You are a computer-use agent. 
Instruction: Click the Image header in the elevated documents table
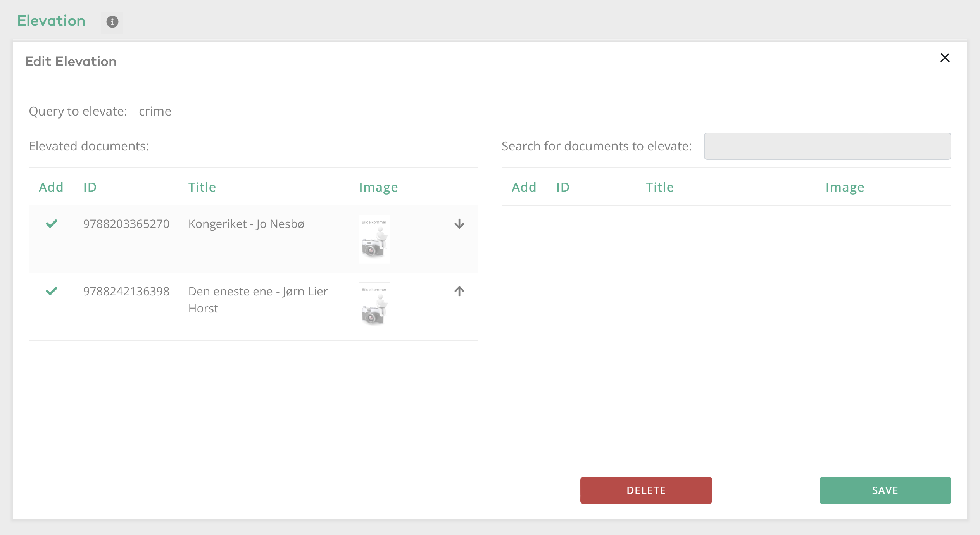pos(378,187)
